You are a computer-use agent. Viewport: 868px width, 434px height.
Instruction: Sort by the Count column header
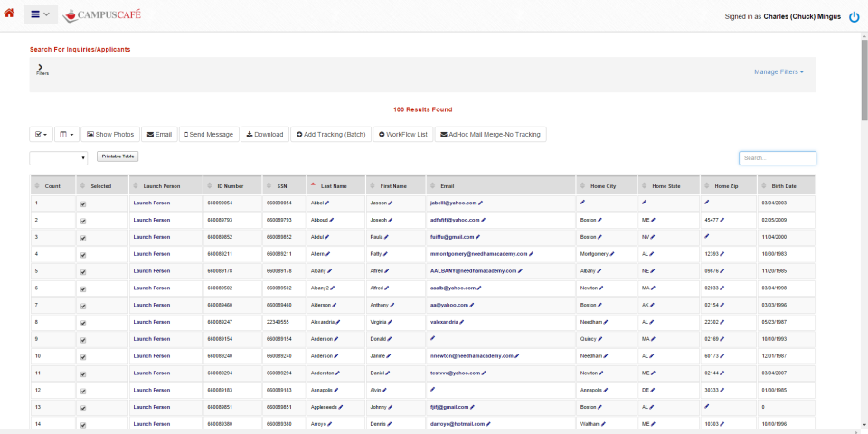(x=53, y=186)
